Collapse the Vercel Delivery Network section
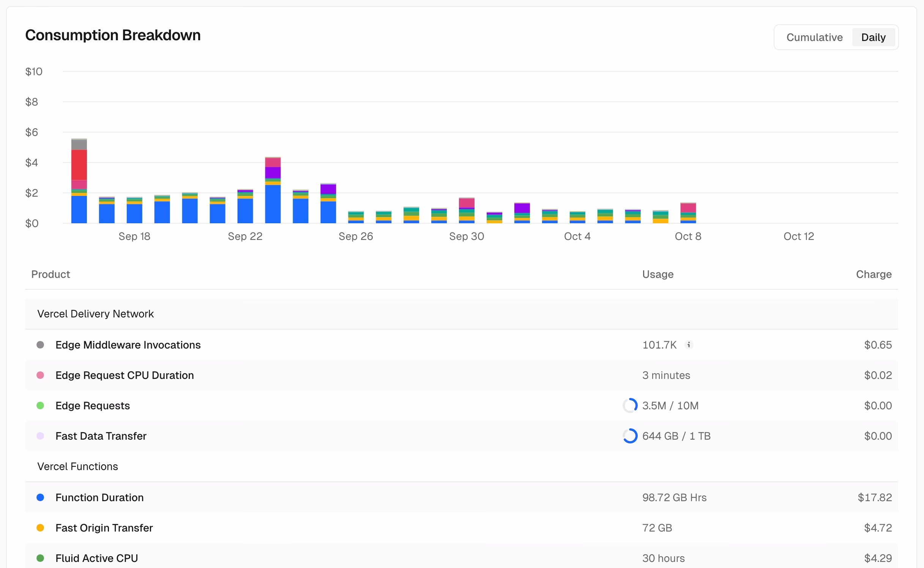 coord(95,314)
